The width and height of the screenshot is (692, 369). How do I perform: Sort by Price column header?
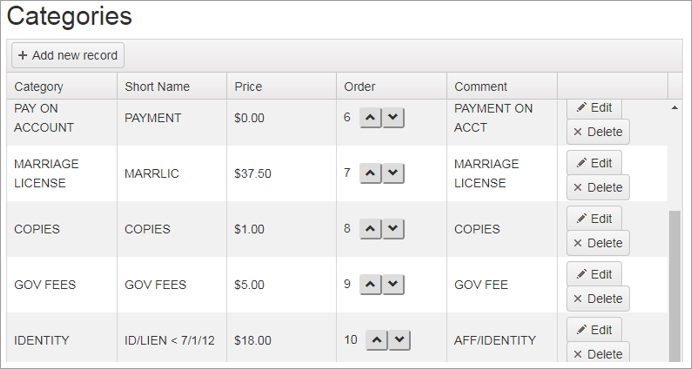pyautogui.click(x=248, y=87)
